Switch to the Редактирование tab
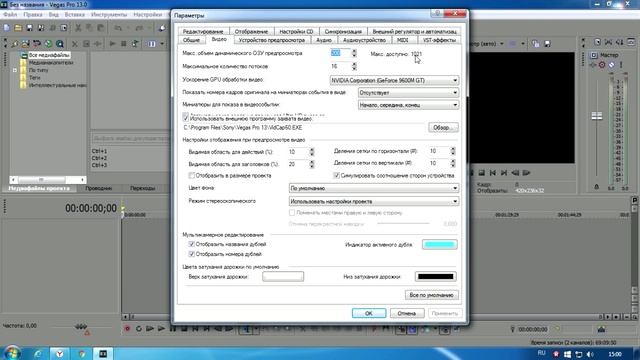 pos(203,31)
